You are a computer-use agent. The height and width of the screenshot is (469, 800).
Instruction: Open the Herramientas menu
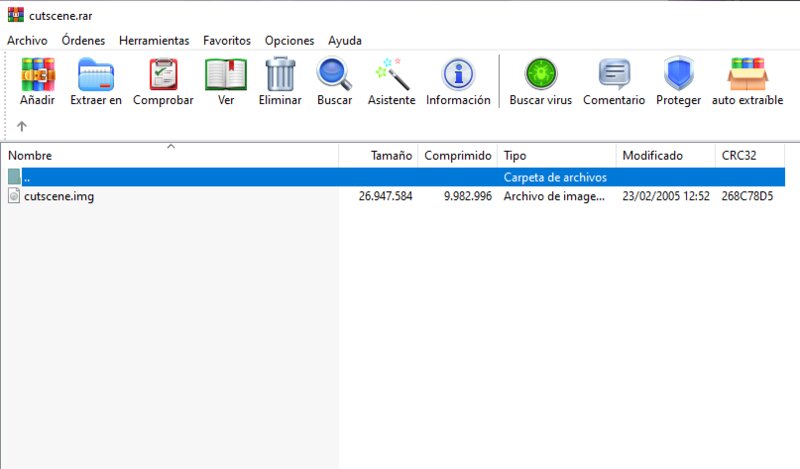click(x=154, y=40)
